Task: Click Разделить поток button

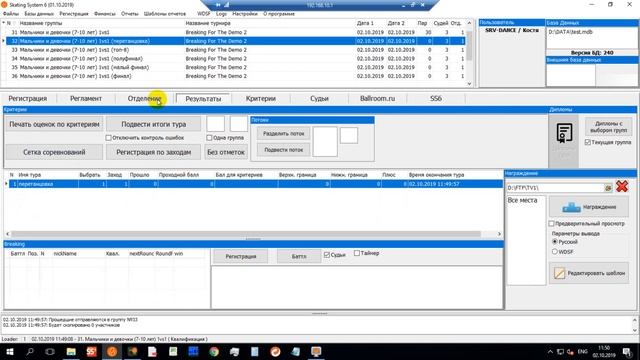Action: [x=283, y=133]
